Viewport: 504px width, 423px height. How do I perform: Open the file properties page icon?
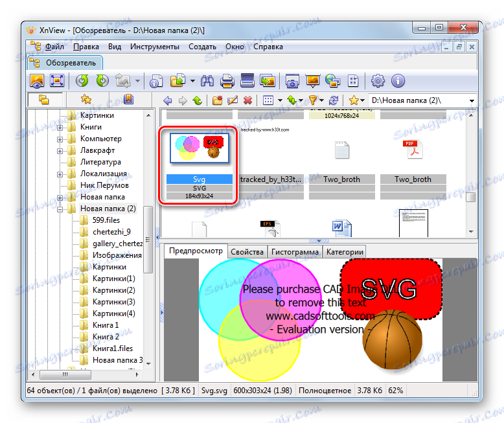click(156, 82)
